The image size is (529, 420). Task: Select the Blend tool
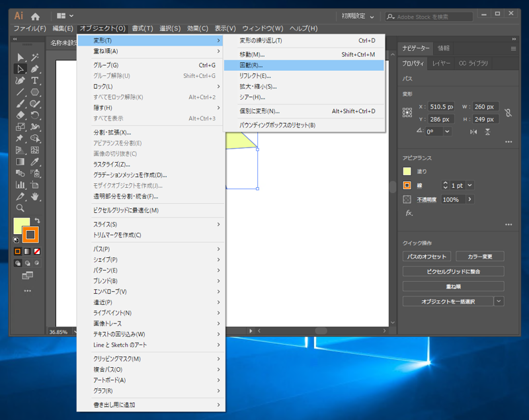pyautogui.click(x=20, y=173)
